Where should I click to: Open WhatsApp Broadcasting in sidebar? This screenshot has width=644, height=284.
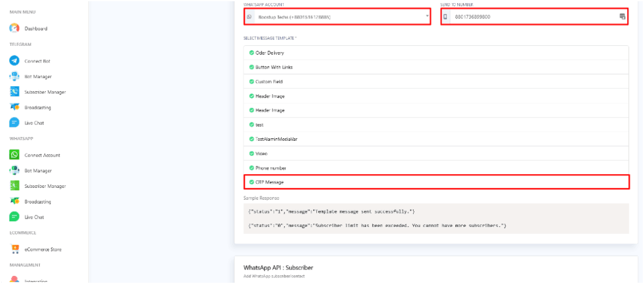[x=38, y=202]
